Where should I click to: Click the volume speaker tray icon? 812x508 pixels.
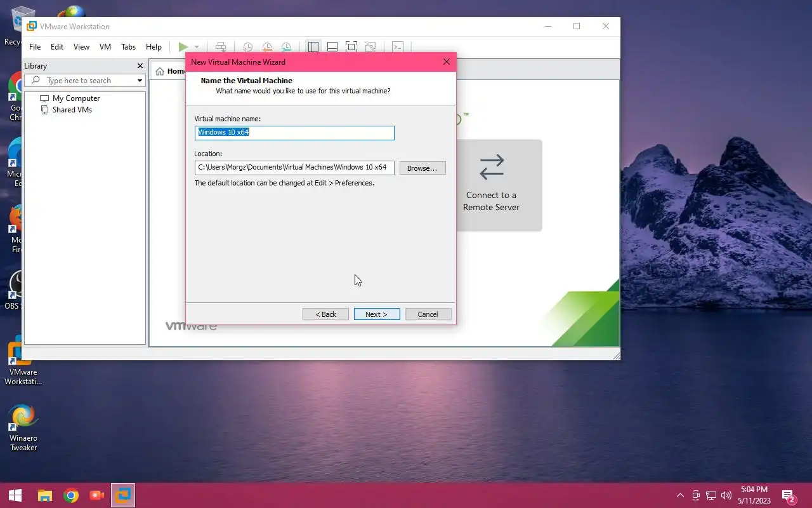click(726, 495)
